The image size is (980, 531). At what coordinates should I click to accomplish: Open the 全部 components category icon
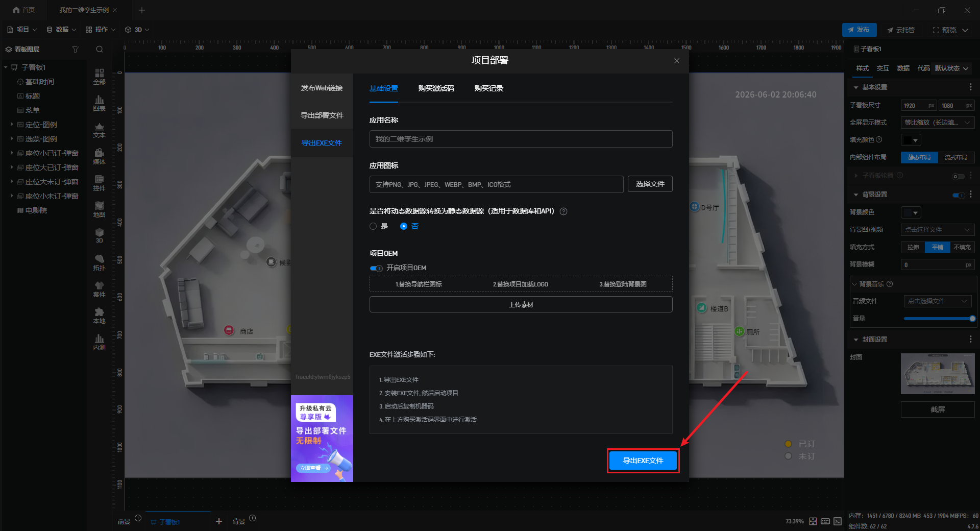99,77
